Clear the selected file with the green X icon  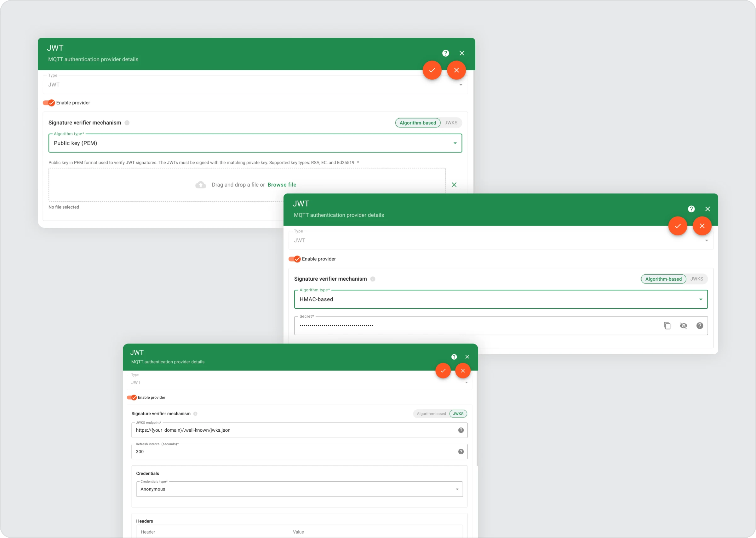[454, 184]
